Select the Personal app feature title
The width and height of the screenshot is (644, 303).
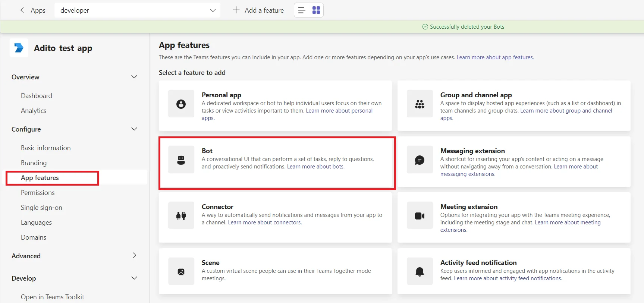point(222,95)
